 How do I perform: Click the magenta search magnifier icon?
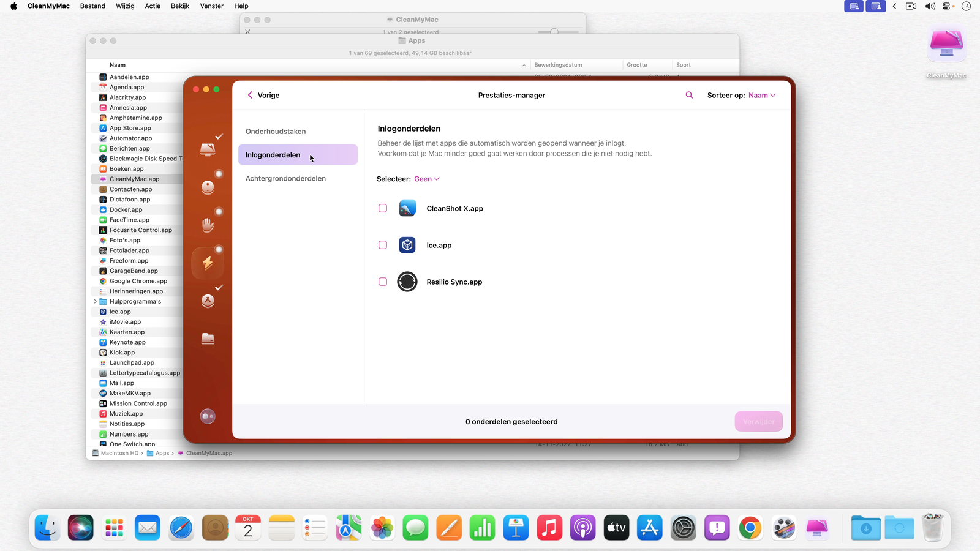click(689, 95)
